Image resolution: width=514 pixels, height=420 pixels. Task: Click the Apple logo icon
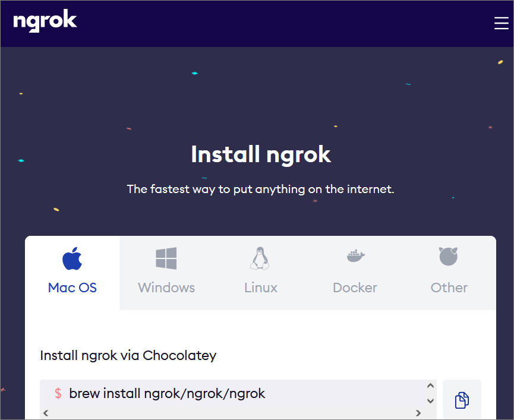72,258
